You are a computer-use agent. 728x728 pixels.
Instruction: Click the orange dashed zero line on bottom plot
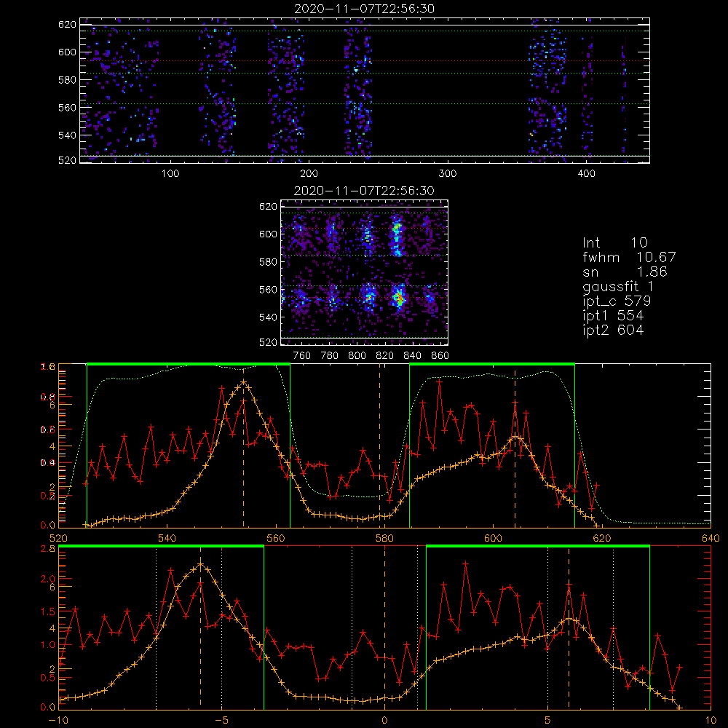[x=384, y=627]
